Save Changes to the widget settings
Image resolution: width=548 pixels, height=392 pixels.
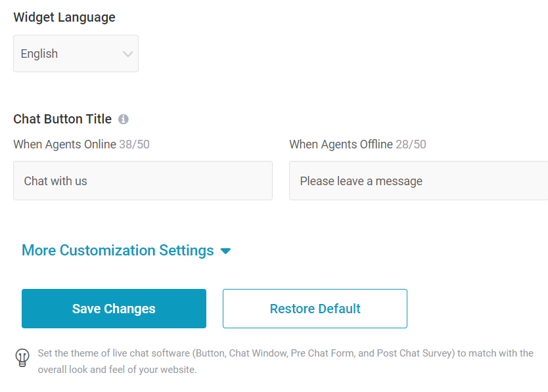(114, 309)
